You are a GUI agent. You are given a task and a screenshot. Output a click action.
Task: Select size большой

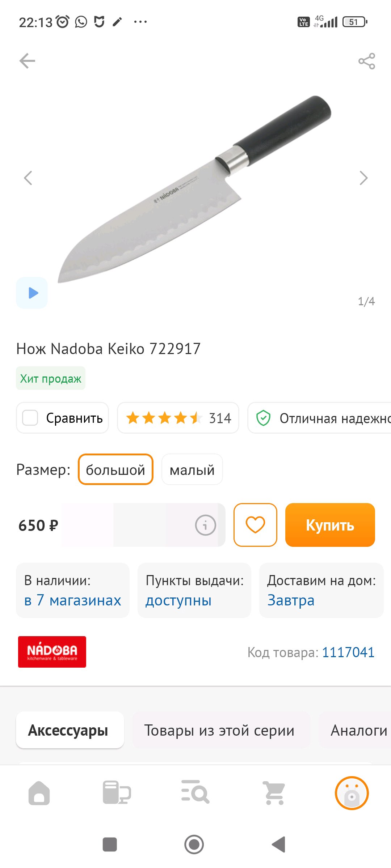[115, 469]
